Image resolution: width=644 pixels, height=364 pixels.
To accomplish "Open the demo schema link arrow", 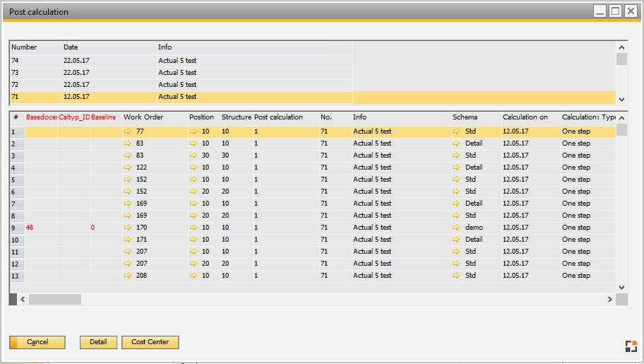I will (457, 228).
